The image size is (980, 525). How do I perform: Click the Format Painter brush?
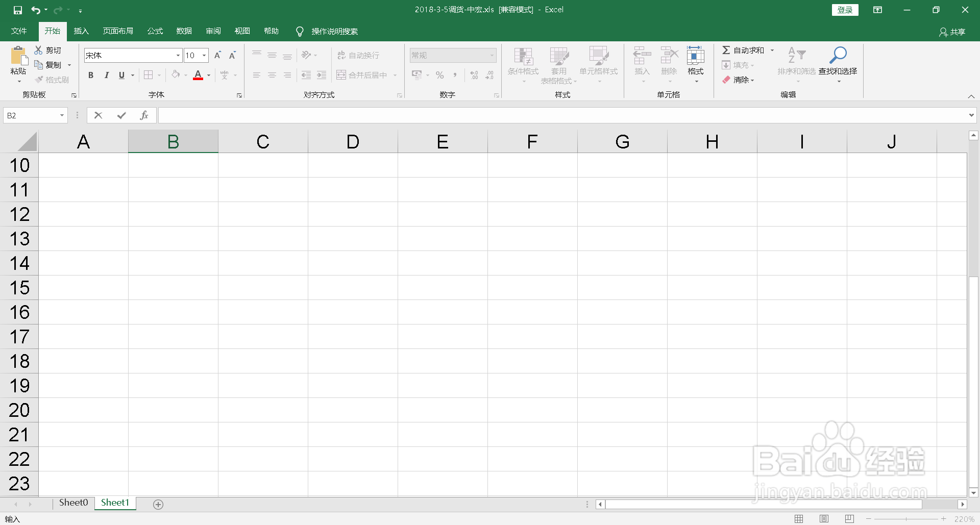39,80
